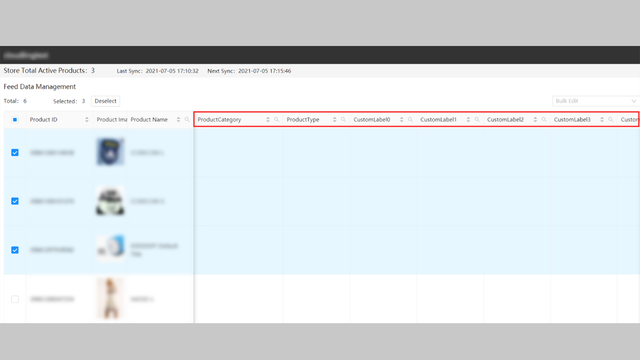Click the ProductCategory column header
The width and height of the screenshot is (640, 360).
coord(219,120)
